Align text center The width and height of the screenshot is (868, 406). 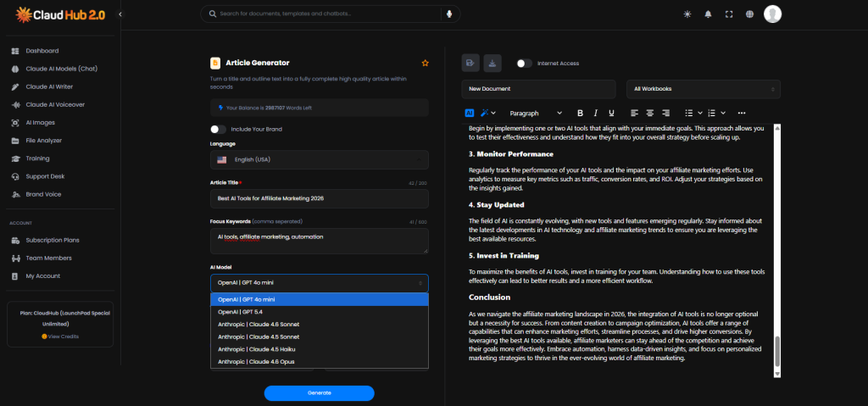pyautogui.click(x=650, y=113)
